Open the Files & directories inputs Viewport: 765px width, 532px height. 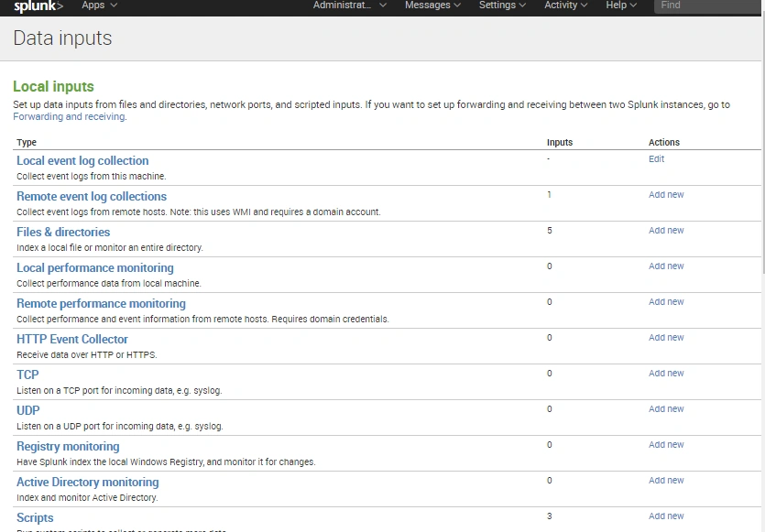click(63, 232)
